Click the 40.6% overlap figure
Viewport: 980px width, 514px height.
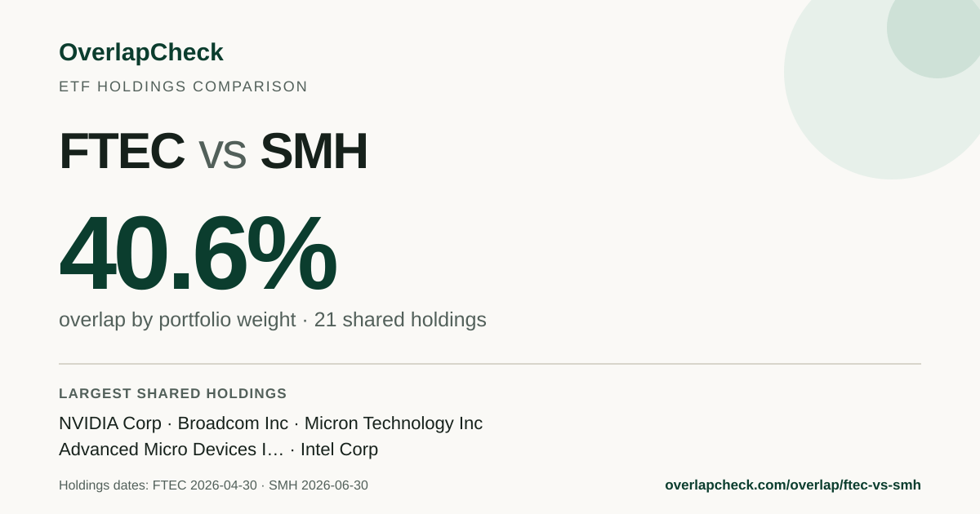tap(197, 253)
